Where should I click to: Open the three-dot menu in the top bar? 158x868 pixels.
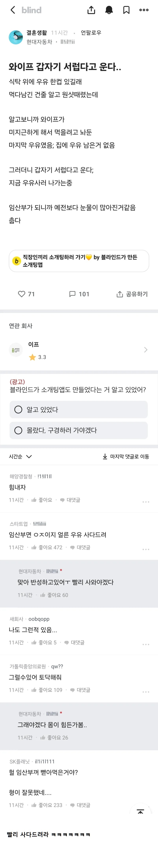pyautogui.click(x=144, y=10)
